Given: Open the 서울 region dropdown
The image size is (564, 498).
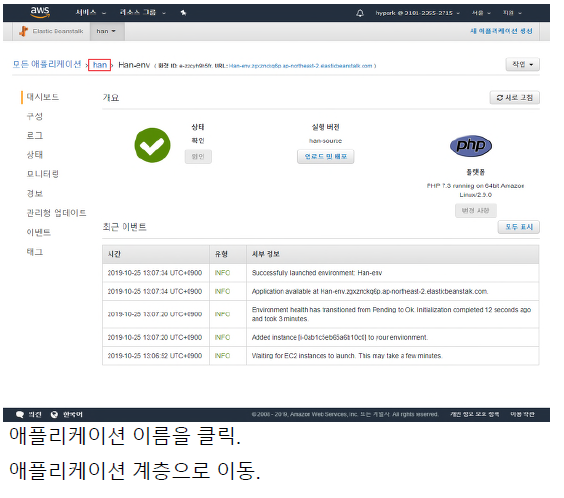Looking at the screenshot, I should point(481,13).
